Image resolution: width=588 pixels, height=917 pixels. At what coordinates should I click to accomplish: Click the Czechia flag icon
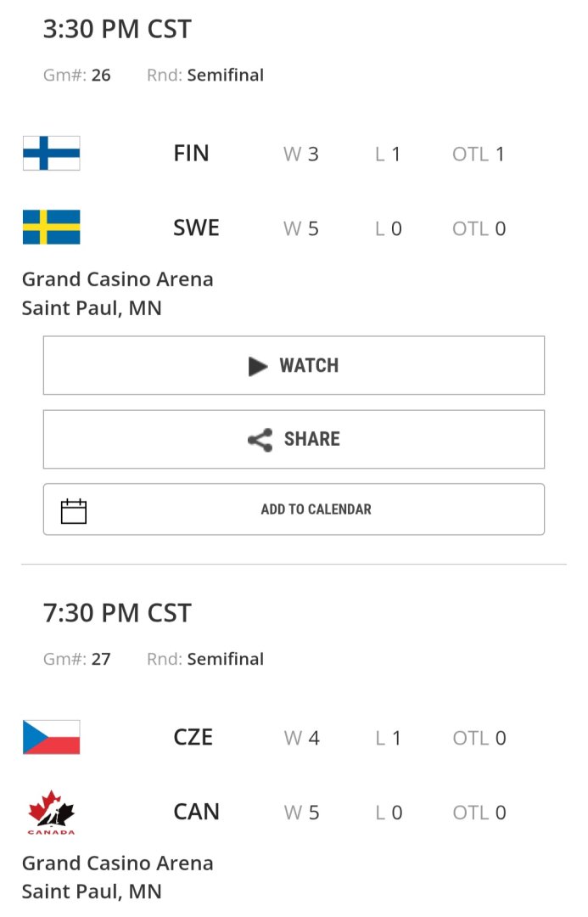click(x=51, y=737)
